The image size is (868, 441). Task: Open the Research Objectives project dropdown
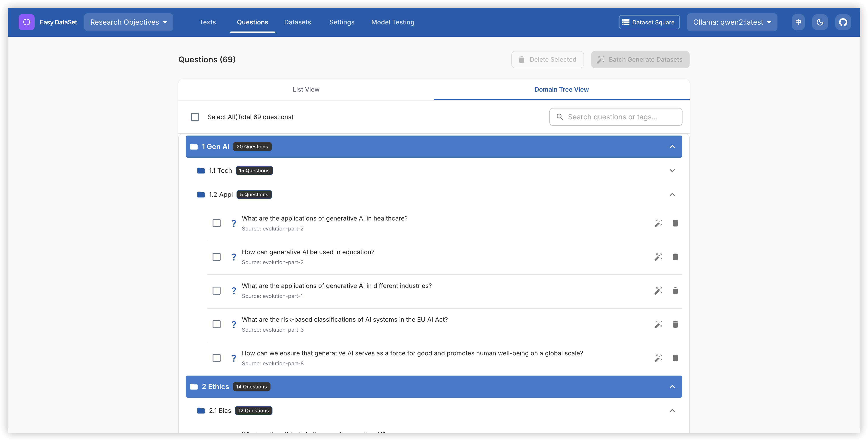pyautogui.click(x=128, y=22)
